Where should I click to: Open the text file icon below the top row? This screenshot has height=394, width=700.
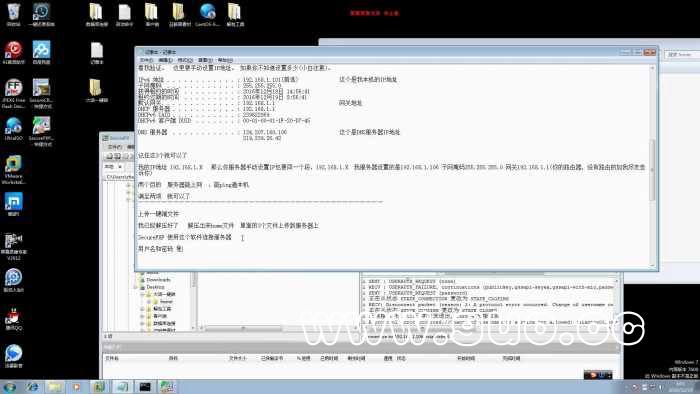point(96,53)
